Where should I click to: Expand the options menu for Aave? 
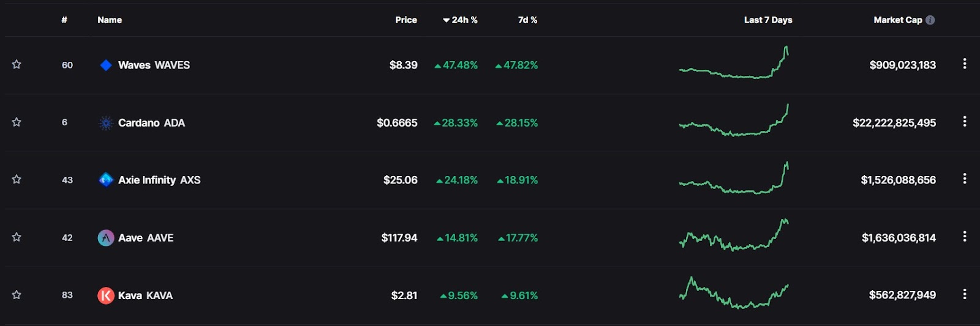click(x=965, y=236)
